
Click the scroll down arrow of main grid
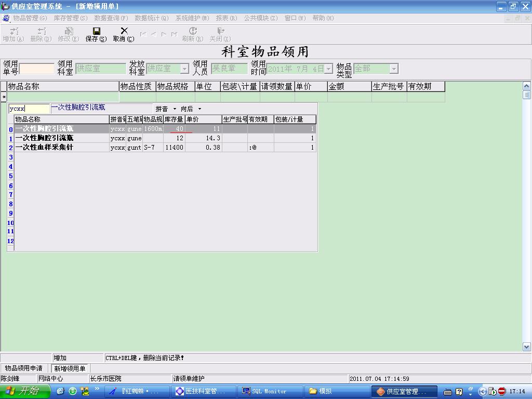526,347
